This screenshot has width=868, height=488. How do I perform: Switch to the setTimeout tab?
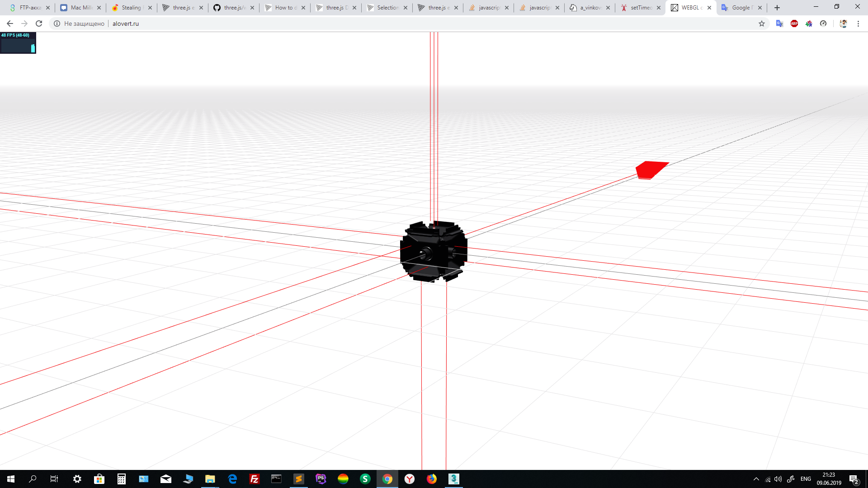click(640, 8)
